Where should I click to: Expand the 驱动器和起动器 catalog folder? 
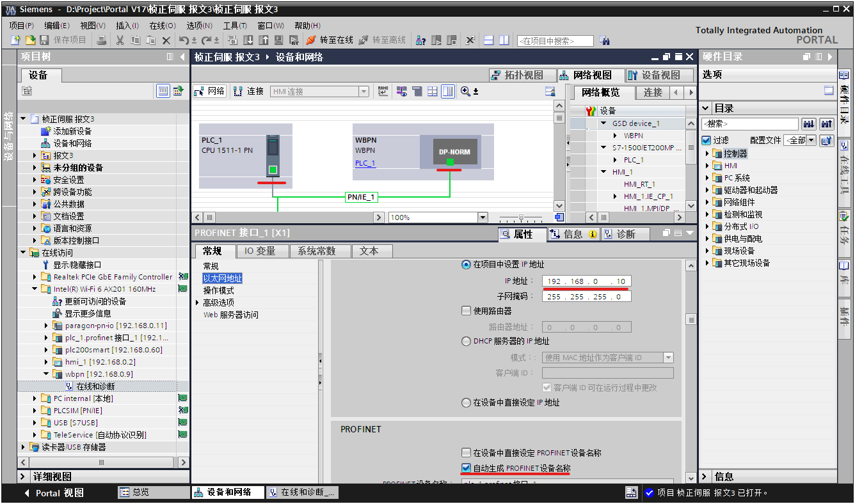(707, 190)
